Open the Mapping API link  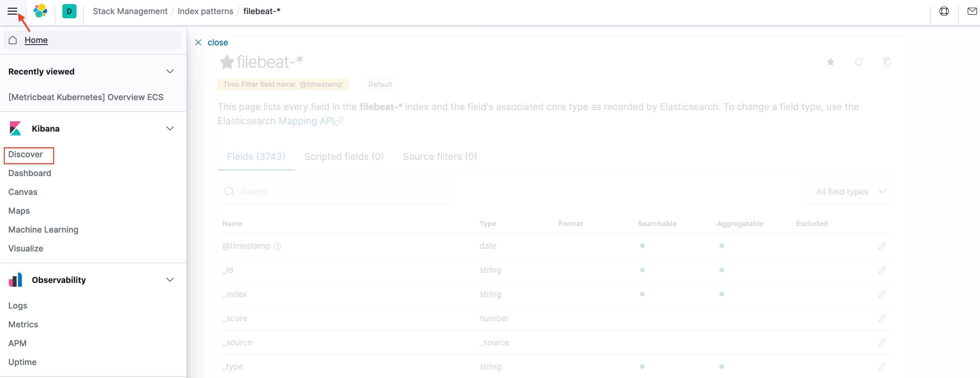[x=307, y=121]
